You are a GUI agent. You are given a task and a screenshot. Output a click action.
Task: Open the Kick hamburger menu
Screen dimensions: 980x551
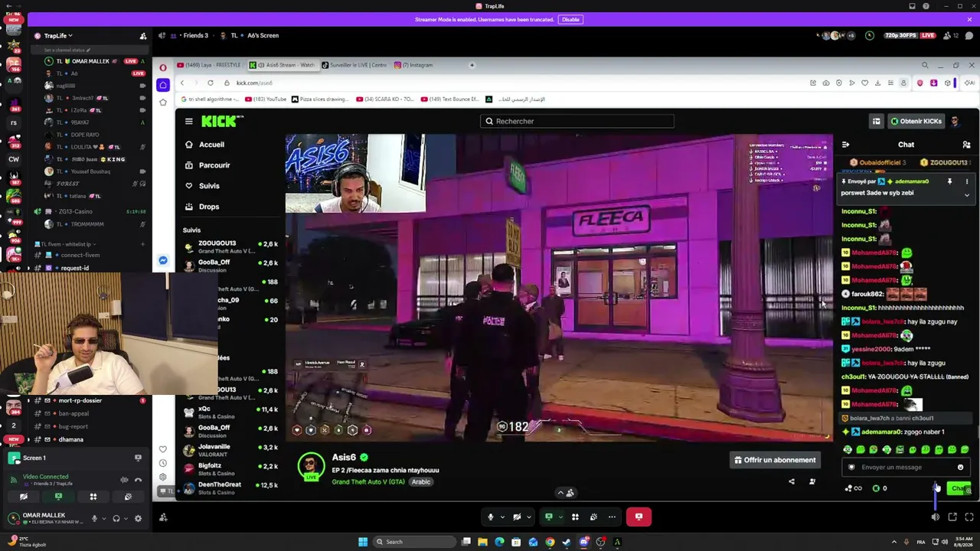tap(189, 121)
